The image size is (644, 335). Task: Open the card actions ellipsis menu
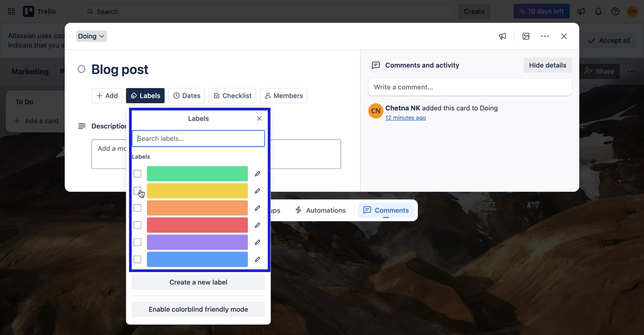point(545,36)
